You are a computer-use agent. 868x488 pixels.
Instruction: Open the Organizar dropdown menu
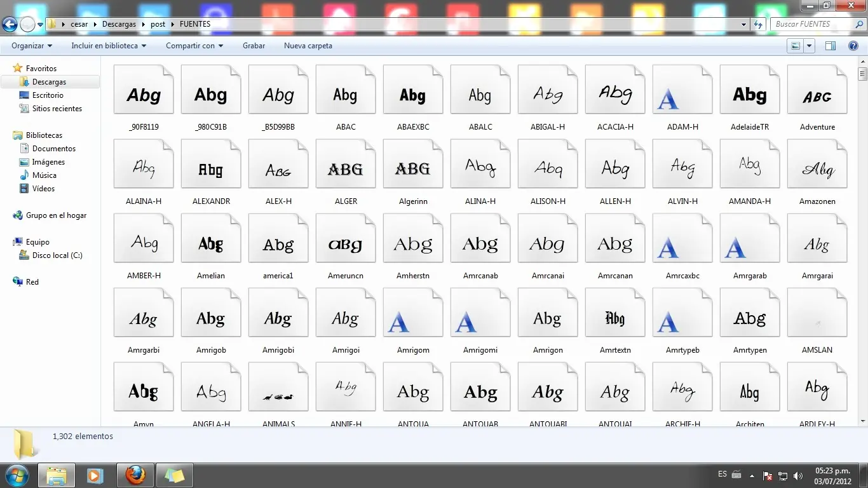pyautogui.click(x=32, y=46)
